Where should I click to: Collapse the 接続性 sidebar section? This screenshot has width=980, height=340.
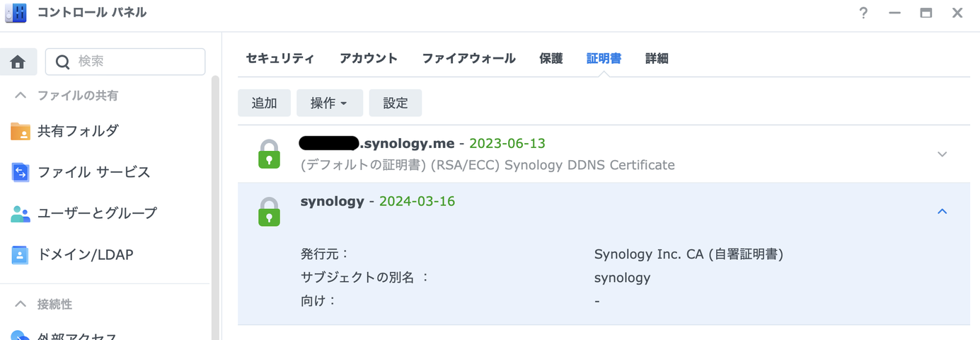pyautogui.click(x=21, y=304)
